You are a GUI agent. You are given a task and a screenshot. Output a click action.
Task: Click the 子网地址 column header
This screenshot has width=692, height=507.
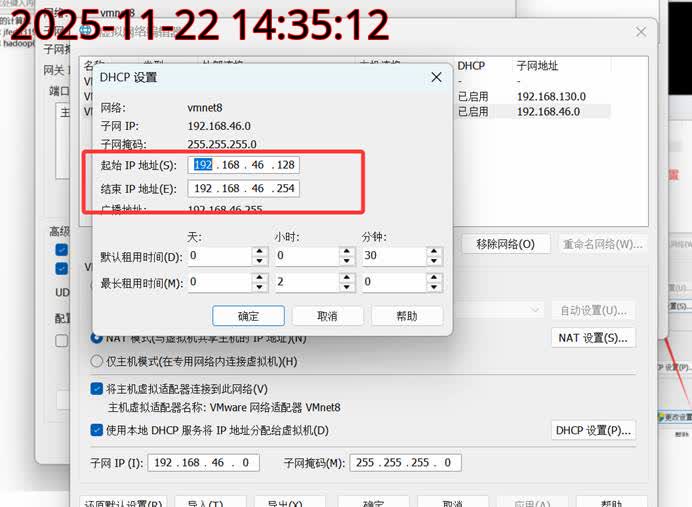click(x=539, y=66)
